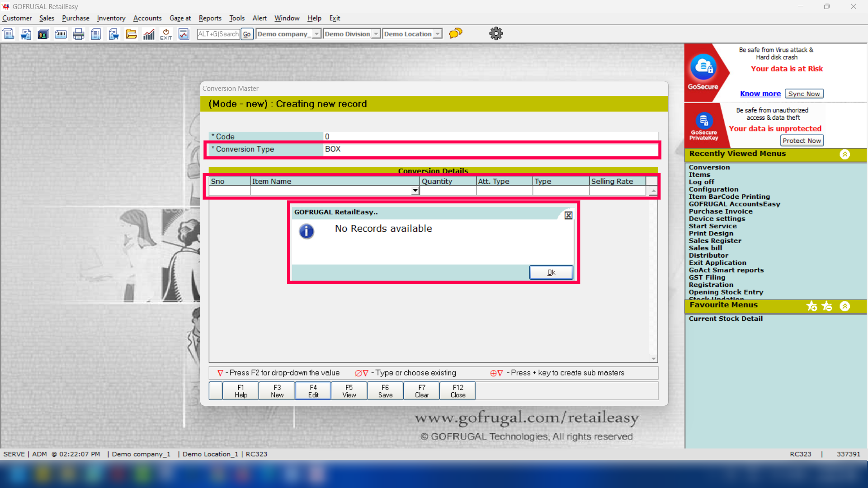Image resolution: width=868 pixels, height=488 pixels.
Task: Click the EXIT power icon in toolbar
Action: pyautogui.click(x=166, y=34)
